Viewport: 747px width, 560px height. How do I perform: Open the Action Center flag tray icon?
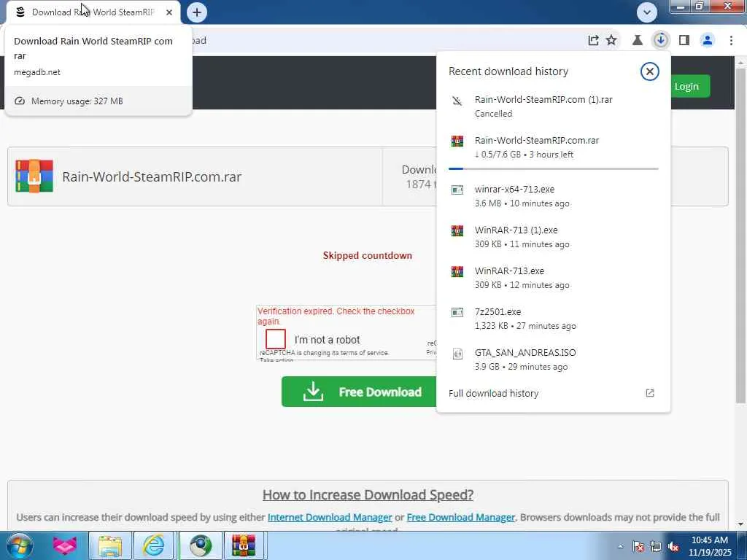638,547
